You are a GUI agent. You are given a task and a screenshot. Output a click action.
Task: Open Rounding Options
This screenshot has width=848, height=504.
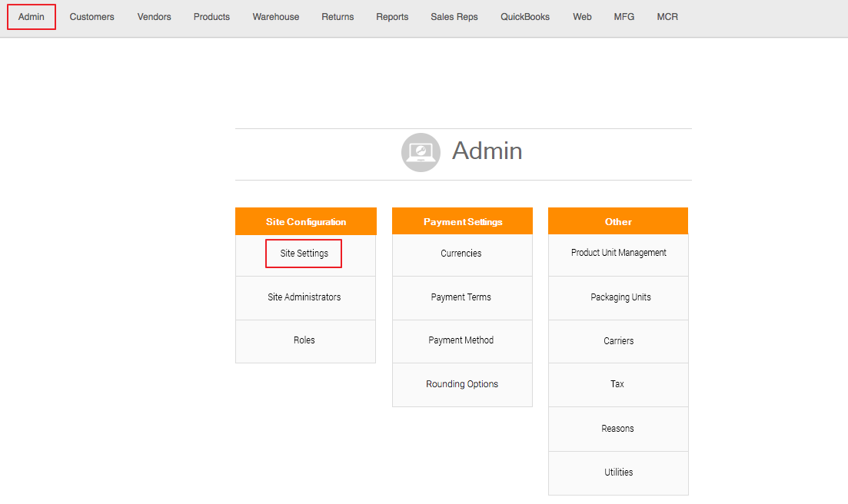461,384
